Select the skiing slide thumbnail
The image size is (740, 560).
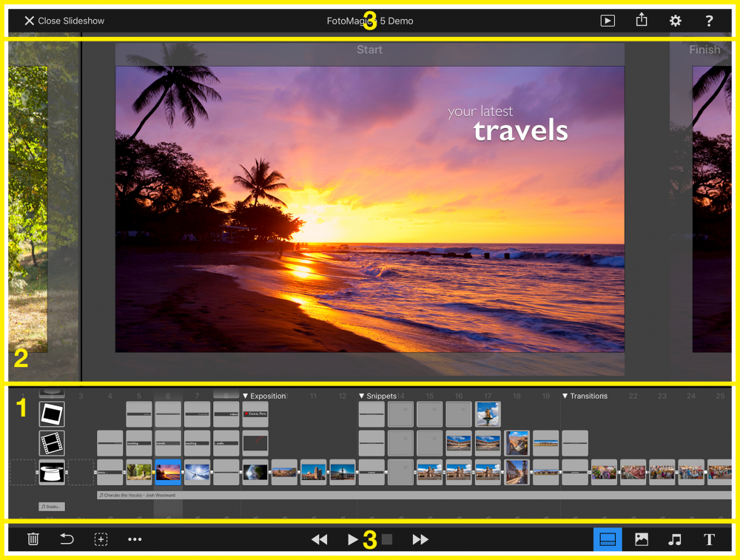pos(197,472)
